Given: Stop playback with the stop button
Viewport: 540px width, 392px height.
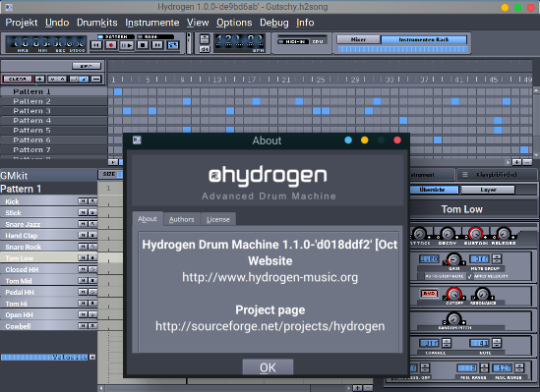Looking at the screenshot, I should point(143,45).
